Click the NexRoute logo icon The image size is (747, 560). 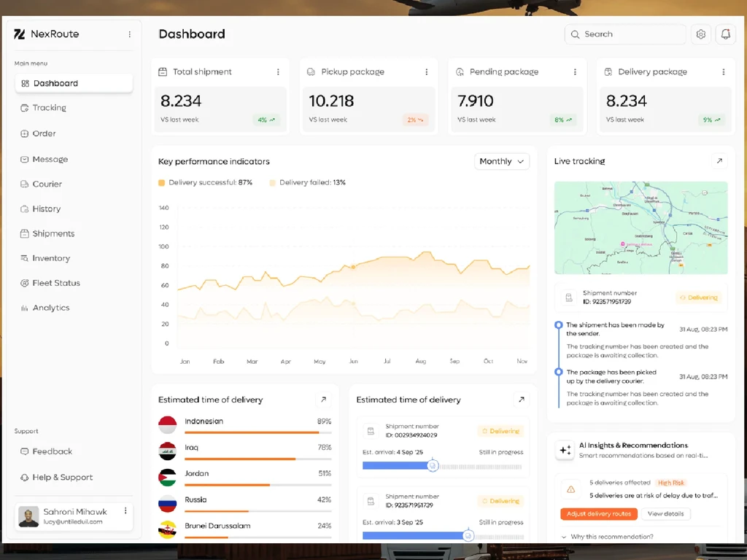(20, 34)
